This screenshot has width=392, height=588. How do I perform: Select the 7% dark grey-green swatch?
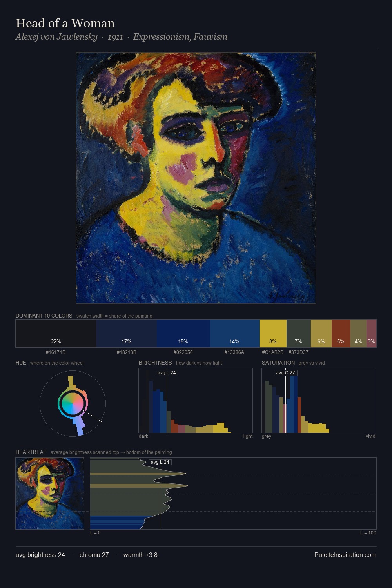point(299,334)
